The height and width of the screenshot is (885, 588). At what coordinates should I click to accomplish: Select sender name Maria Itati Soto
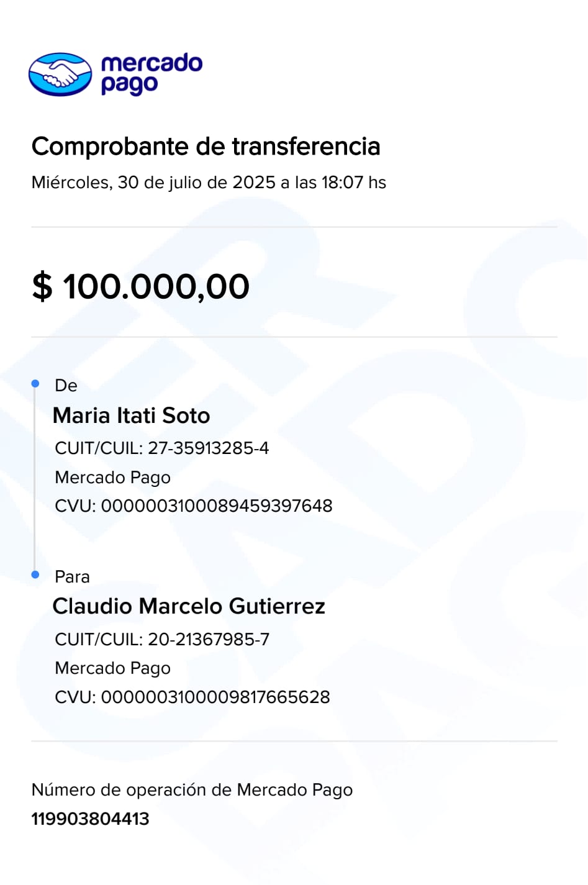click(132, 415)
